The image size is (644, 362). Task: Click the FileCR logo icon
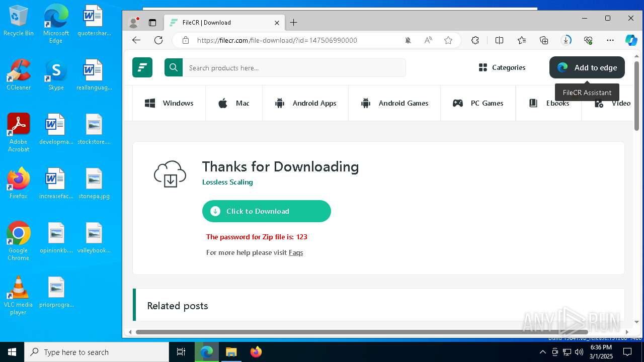pyautogui.click(x=142, y=67)
